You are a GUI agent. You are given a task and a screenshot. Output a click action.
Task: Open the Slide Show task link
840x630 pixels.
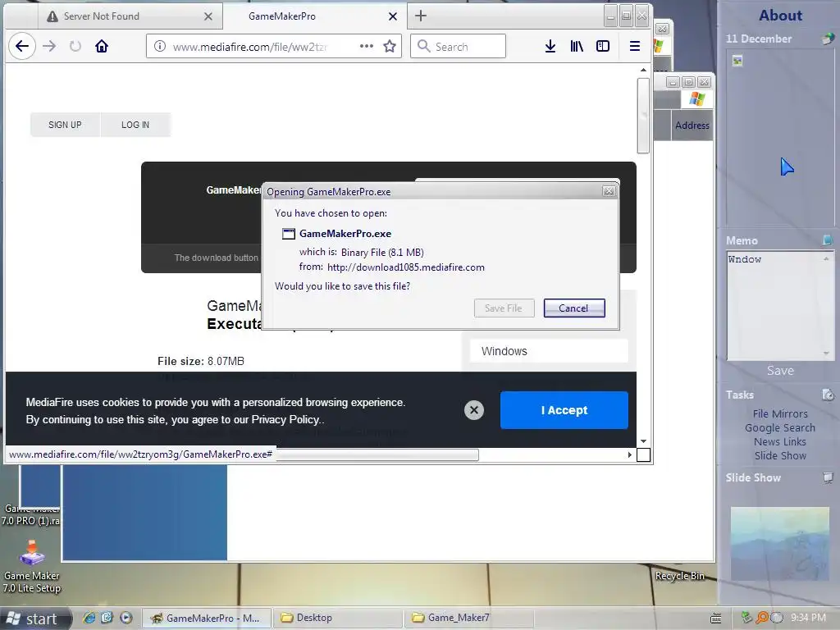pyautogui.click(x=780, y=455)
